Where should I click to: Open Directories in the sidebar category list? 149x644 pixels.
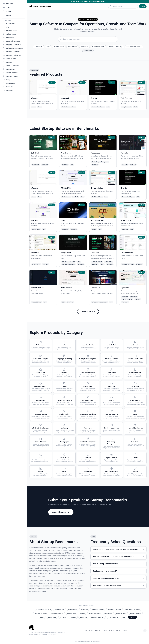[x=10, y=90]
